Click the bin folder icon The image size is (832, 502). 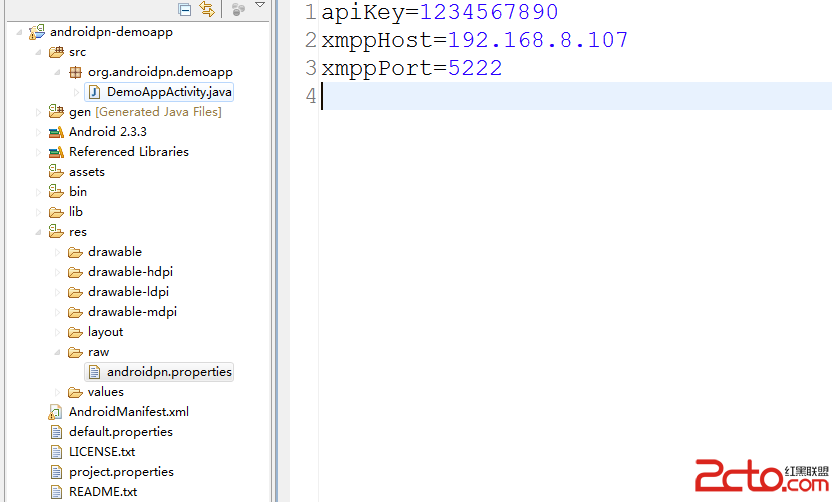56,191
